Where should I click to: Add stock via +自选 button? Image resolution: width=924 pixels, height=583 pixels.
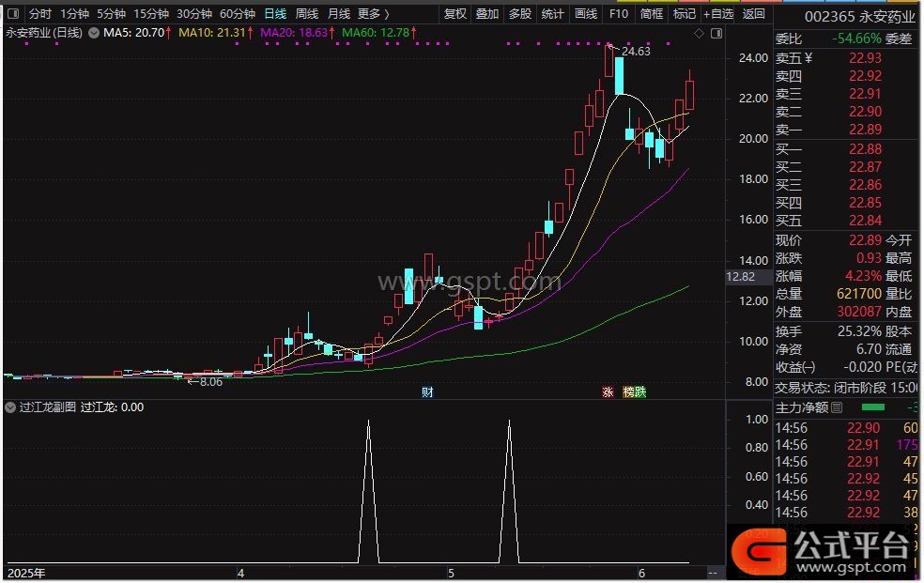[718, 13]
